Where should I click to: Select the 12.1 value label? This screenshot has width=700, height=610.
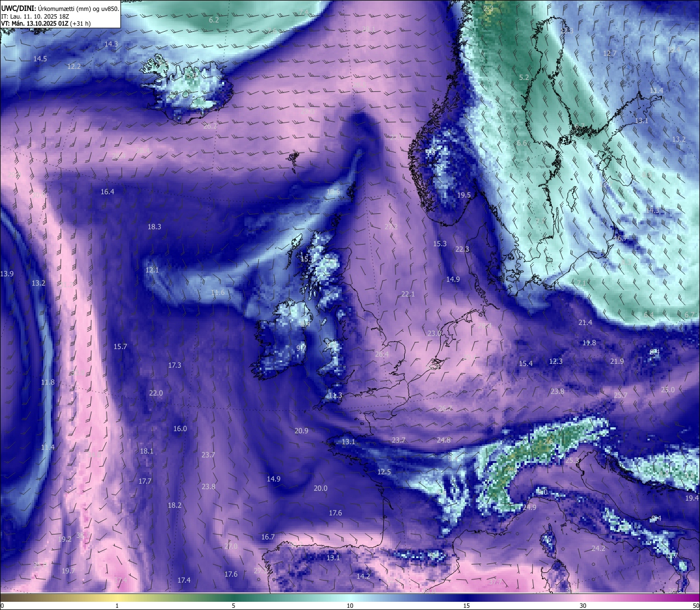point(152,270)
